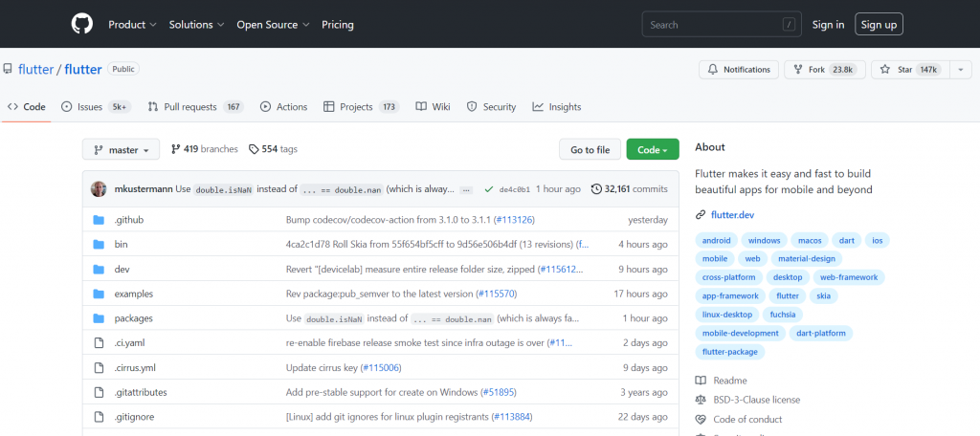
Task: Open the BSD-3-Clause license link
Action: pyautogui.click(x=756, y=400)
